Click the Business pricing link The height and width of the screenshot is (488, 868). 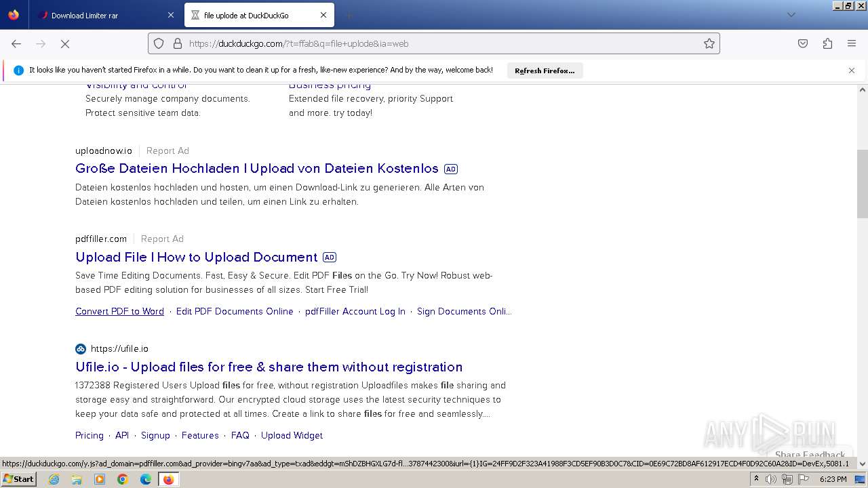(x=330, y=85)
